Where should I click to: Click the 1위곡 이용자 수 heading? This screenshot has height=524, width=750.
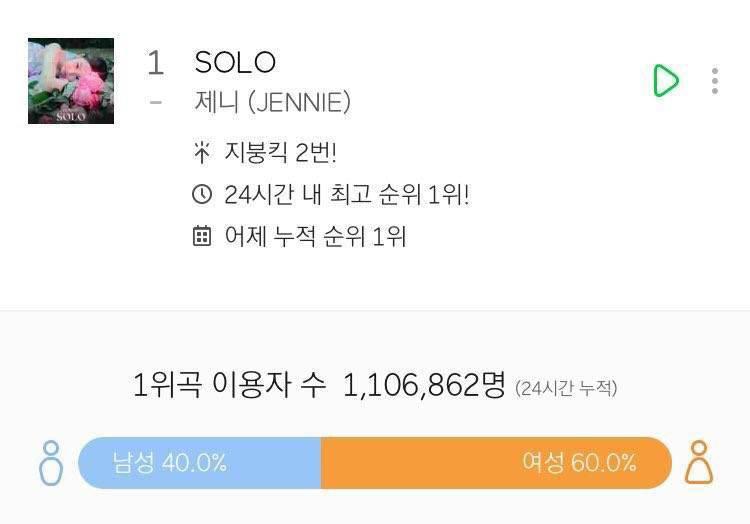[229, 385]
